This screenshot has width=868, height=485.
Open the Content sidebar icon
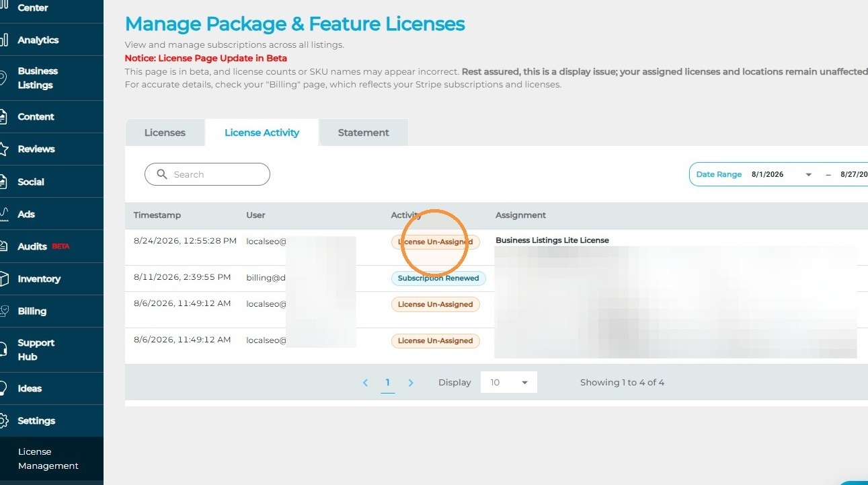[x=3, y=117]
